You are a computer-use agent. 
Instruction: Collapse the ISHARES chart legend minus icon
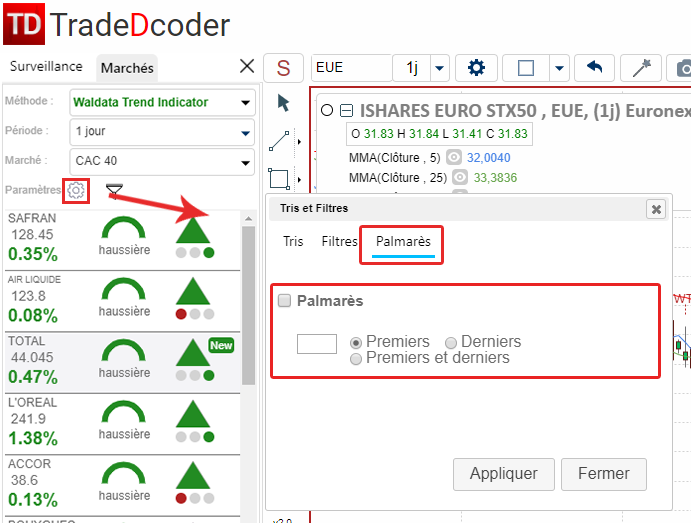point(347,110)
